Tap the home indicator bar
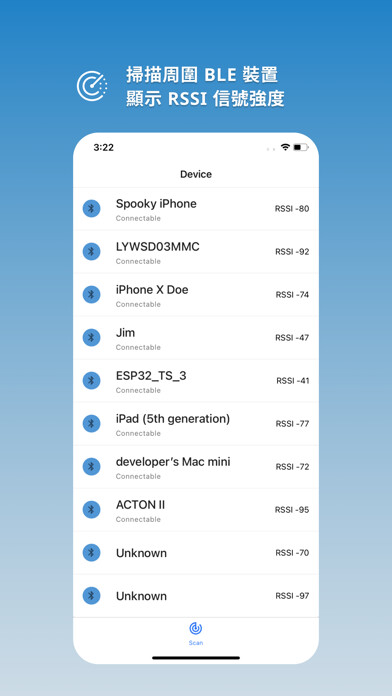Viewport: 392px width, 696px height. [196, 658]
